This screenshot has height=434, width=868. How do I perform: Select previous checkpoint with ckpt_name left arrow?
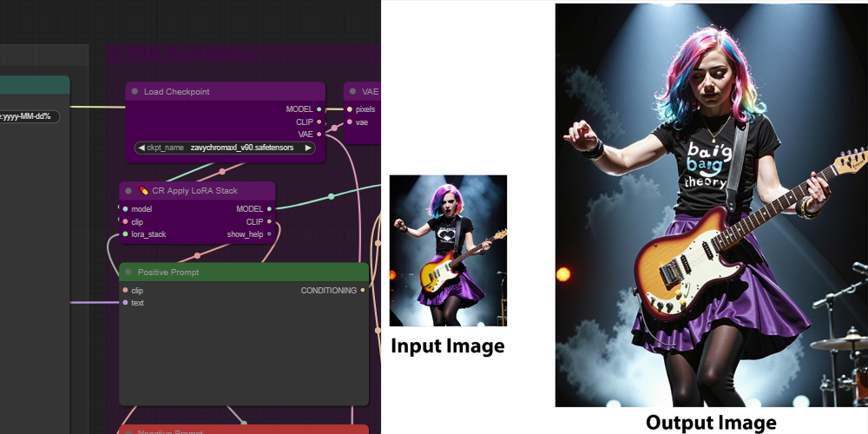(x=141, y=148)
